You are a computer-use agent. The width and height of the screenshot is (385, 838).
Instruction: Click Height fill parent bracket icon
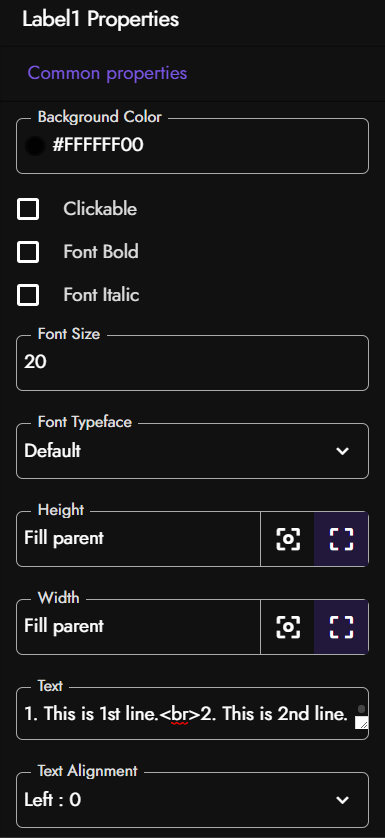(341, 539)
